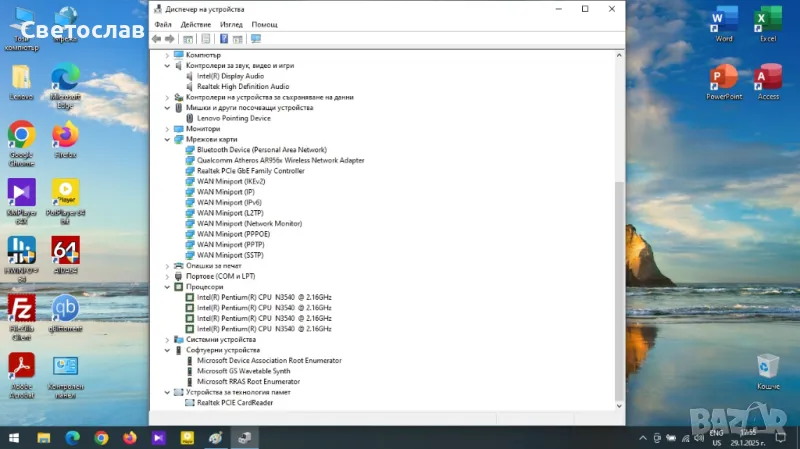Click the Help icon in the toolbar
Image resolution: width=800 pixels, height=449 pixels.
224,39
